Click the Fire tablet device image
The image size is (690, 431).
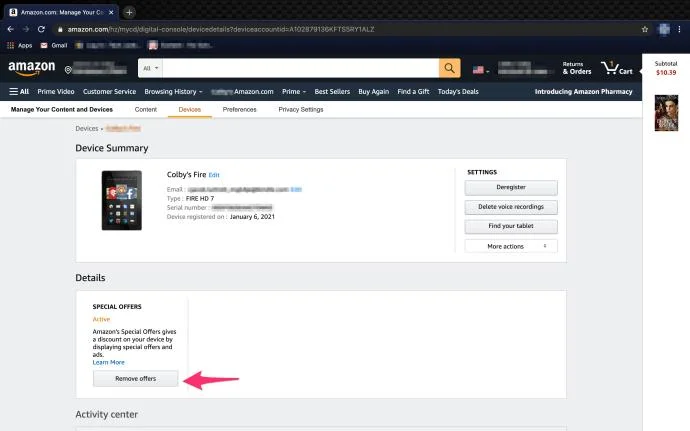[121, 200]
